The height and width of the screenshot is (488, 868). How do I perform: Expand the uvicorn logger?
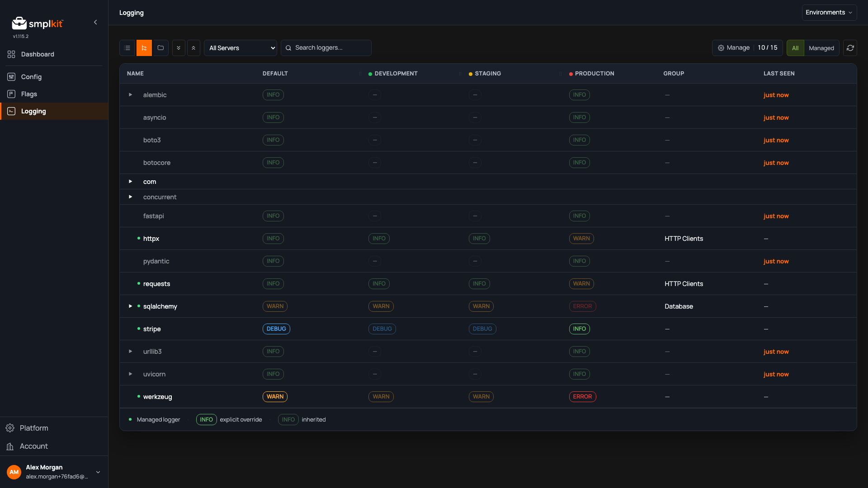tap(131, 374)
